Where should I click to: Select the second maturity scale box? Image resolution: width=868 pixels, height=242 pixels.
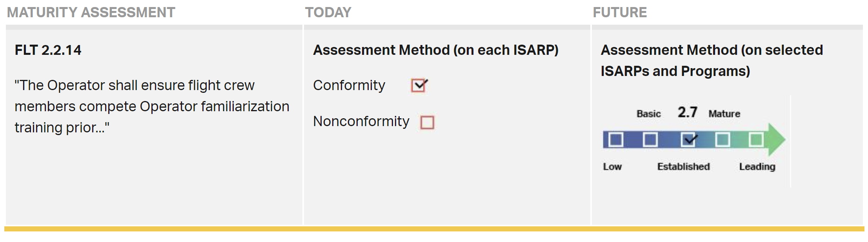[x=650, y=139]
